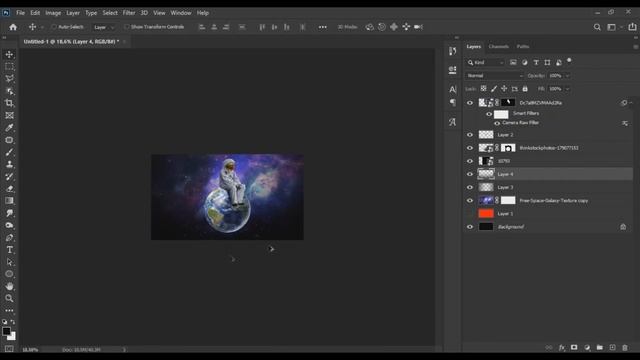
Task: Open status bar document info arrow
Action: coord(124,350)
